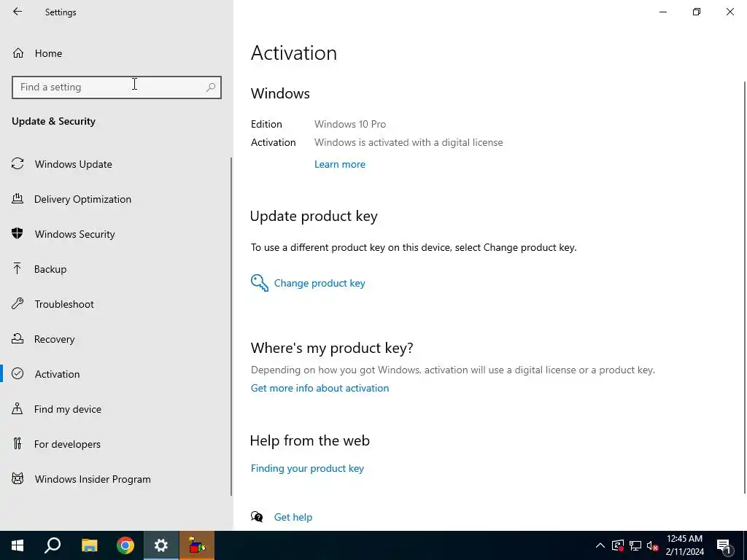The width and height of the screenshot is (747, 560).
Task: Click the sidebar vertical scrollbar
Action: click(x=231, y=327)
